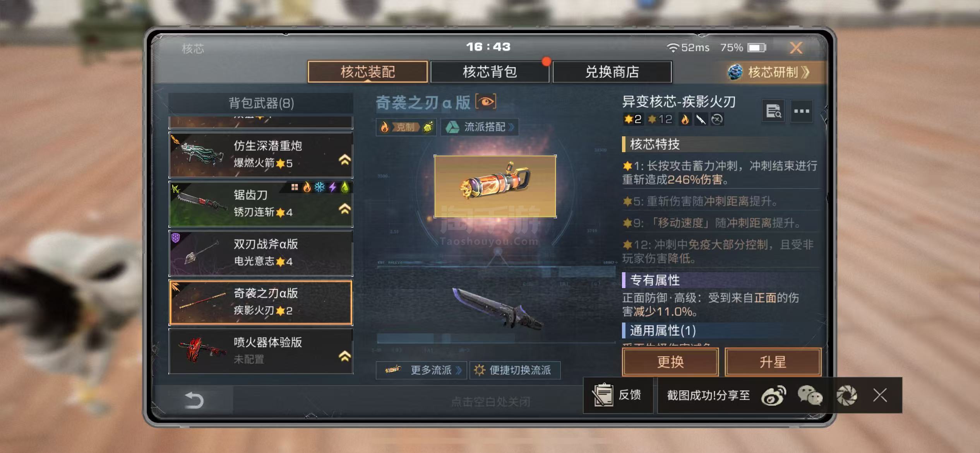The width and height of the screenshot is (980, 453).
Task: Click the 更换 button
Action: click(x=670, y=362)
